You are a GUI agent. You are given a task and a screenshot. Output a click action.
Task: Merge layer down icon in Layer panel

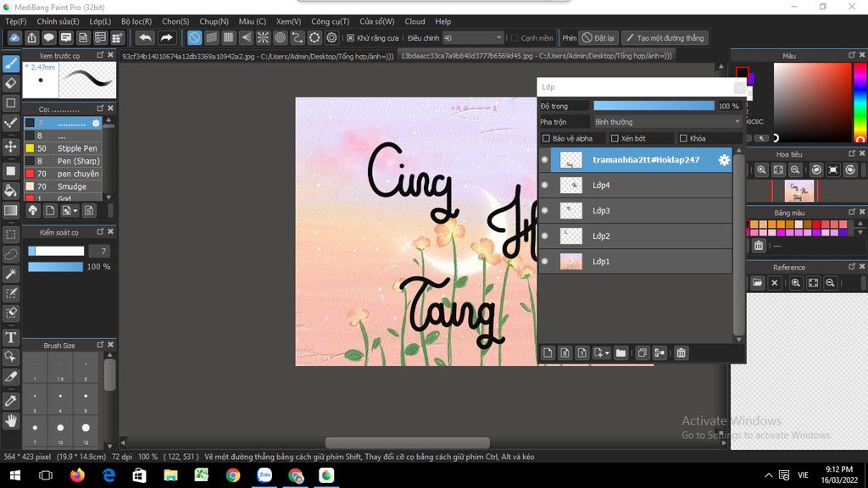(x=659, y=353)
